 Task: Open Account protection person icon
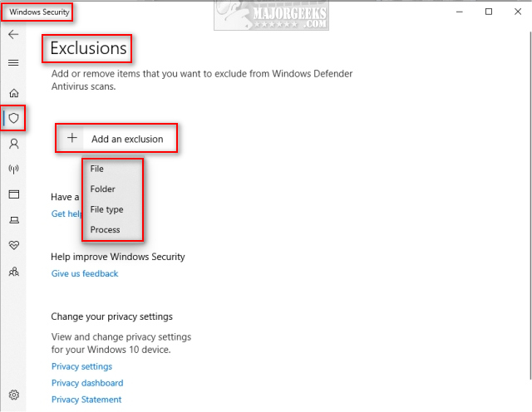coord(13,144)
